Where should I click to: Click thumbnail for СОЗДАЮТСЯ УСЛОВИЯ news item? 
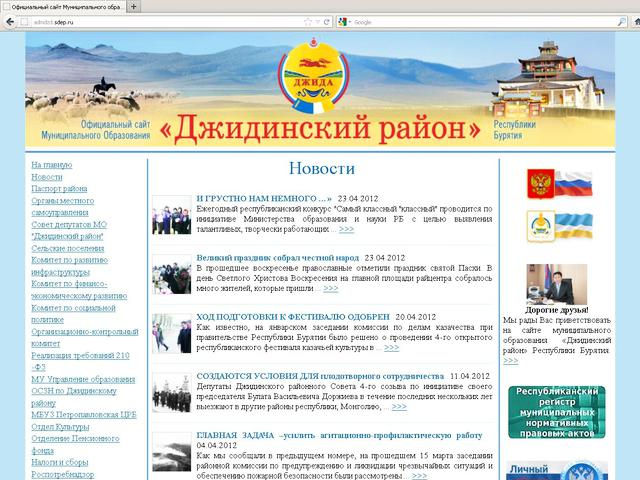point(172,392)
